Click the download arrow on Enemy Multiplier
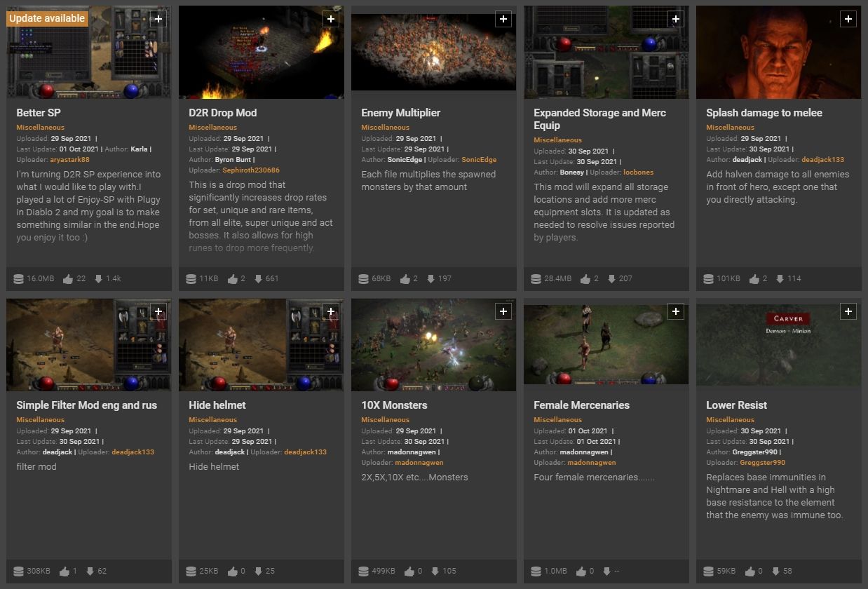868x589 pixels. [430, 278]
